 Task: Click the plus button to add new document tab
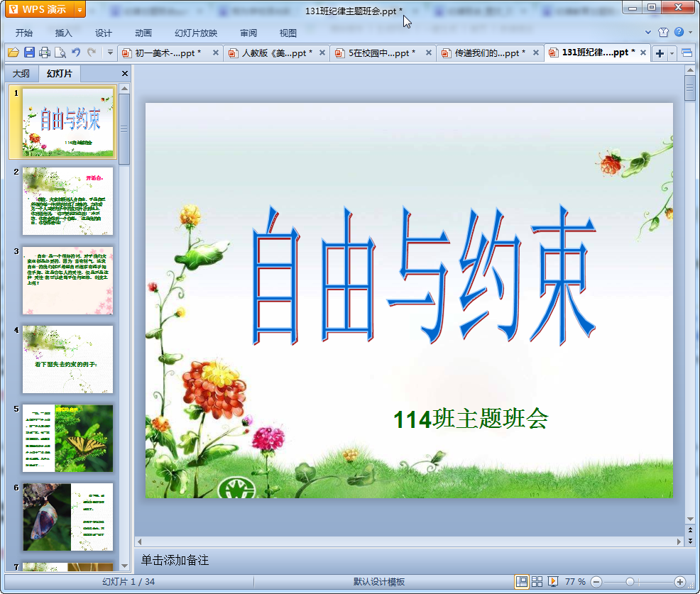pos(660,53)
